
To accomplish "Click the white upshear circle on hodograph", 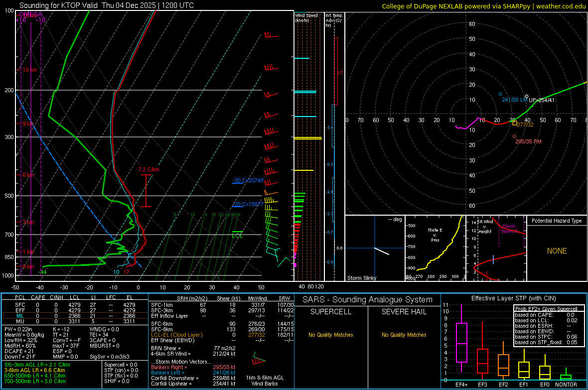I will click(527, 97).
